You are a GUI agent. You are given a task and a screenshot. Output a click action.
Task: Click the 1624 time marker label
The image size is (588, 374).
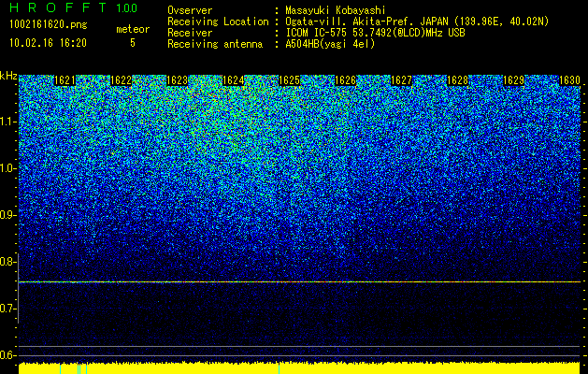234,80
